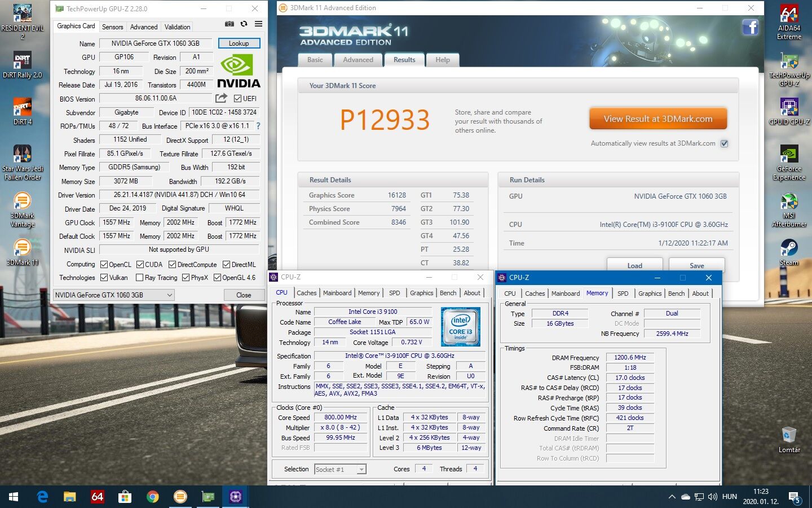Open GPU selection dropdown in GPU-Z
812x508 pixels.
coord(113,295)
